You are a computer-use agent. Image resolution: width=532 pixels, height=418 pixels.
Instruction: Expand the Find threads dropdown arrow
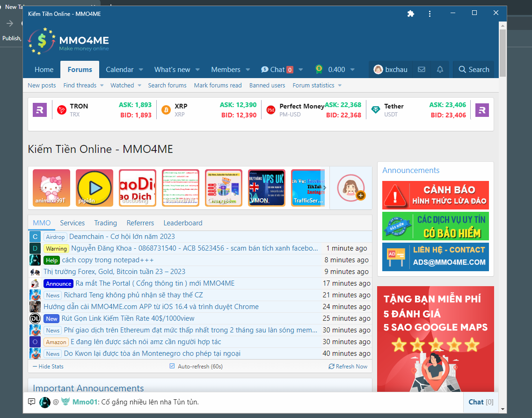click(x=102, y=86)
